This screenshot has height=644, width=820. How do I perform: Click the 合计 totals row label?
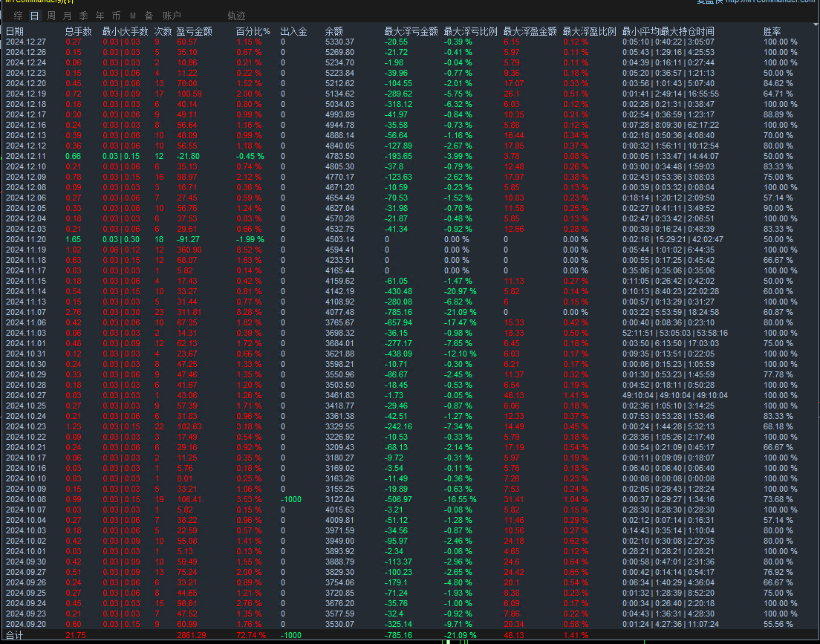(15, 635)
